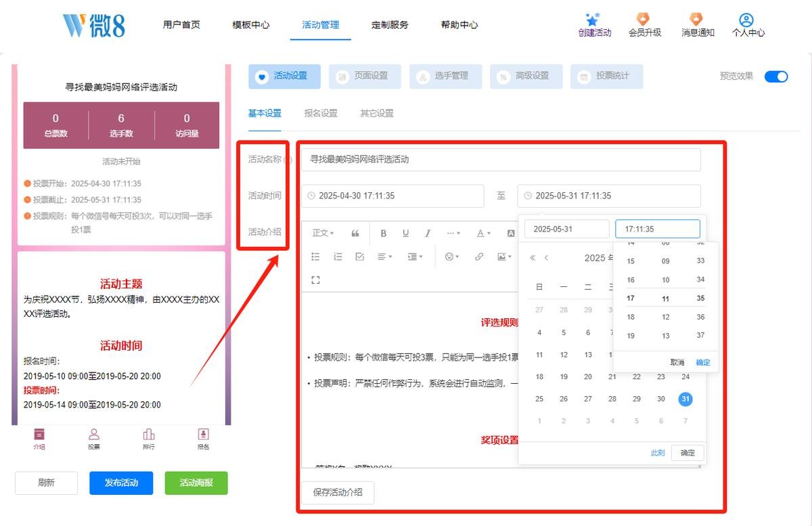Image resolution: width=812 pixels, height=526 pixels.
Task: Toggle the 预览效果 preview switch
Action: (x=776, y=76)
